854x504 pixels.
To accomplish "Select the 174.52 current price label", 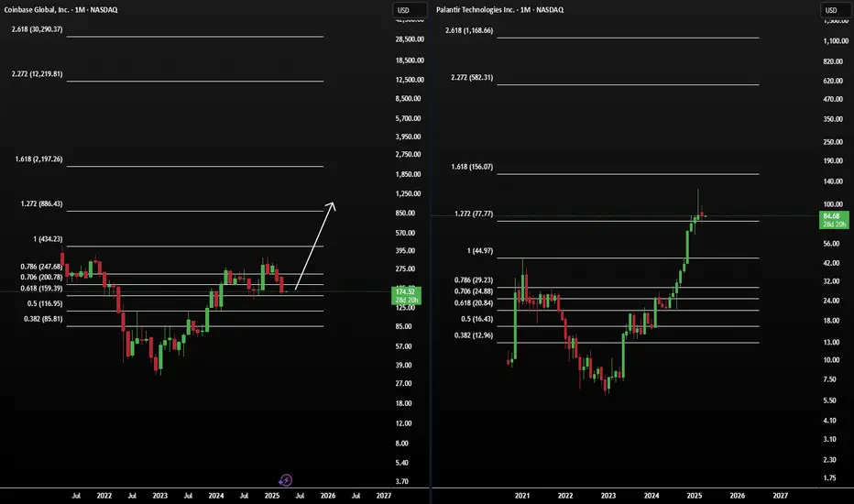I will [x=406, y=296].
